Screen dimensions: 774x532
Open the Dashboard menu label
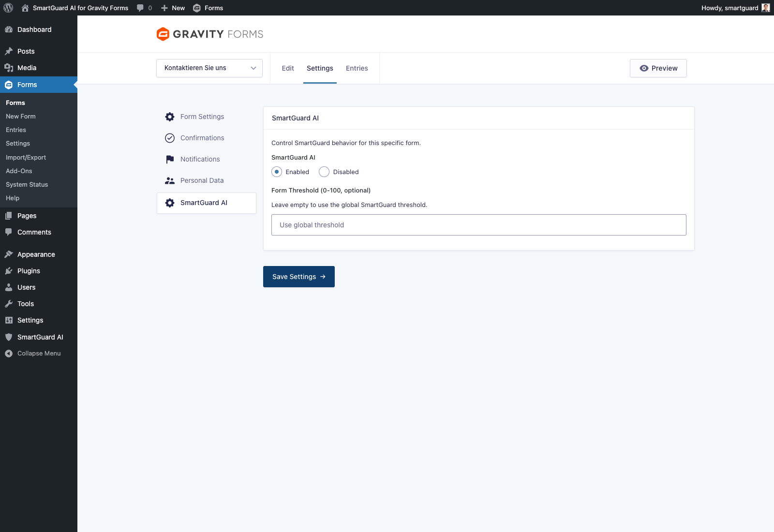pyautogui.click(x=34, y=30)
